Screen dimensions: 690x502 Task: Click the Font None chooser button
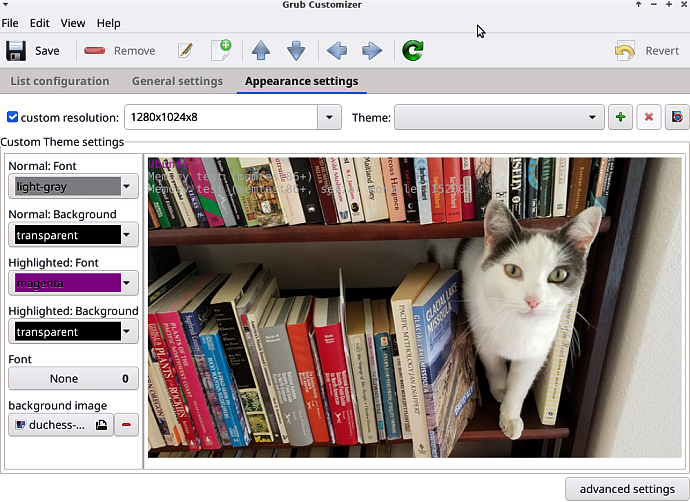[73, 378]
